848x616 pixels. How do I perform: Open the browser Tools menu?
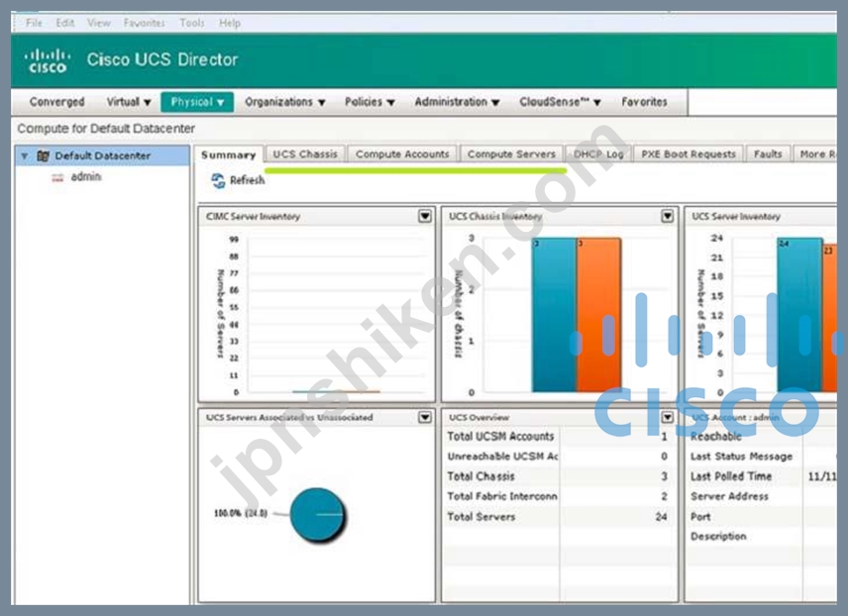point(192,23)
